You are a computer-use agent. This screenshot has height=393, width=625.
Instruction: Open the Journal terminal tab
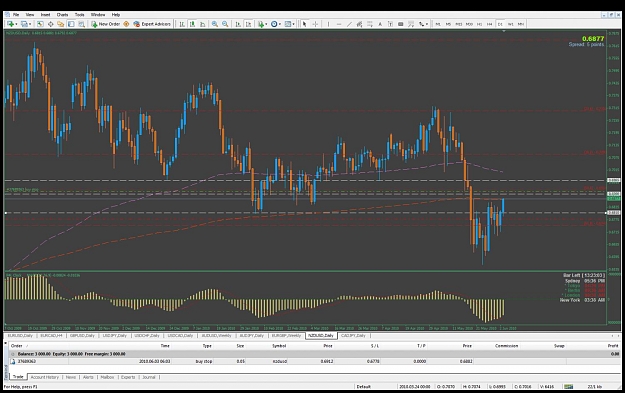(x=149, y=377)
